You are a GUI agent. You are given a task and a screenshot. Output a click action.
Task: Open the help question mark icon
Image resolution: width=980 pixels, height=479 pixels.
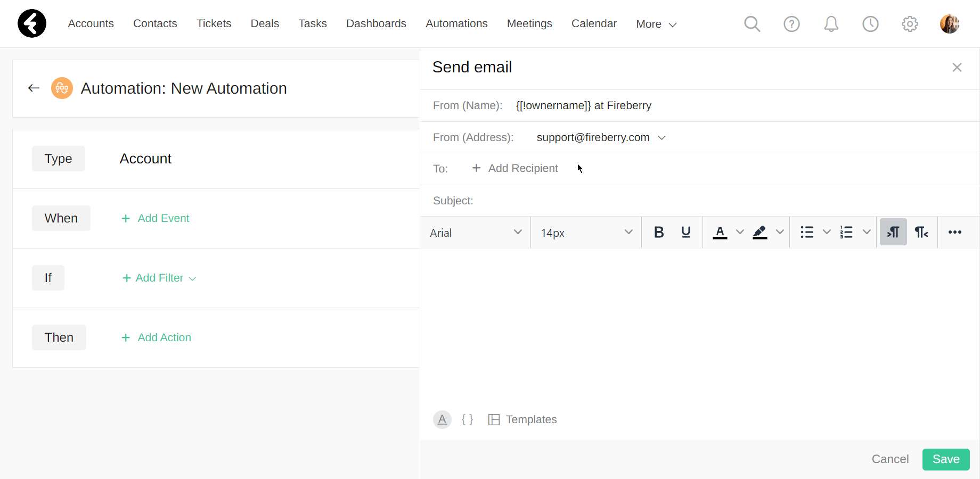[x=791, y=24]
